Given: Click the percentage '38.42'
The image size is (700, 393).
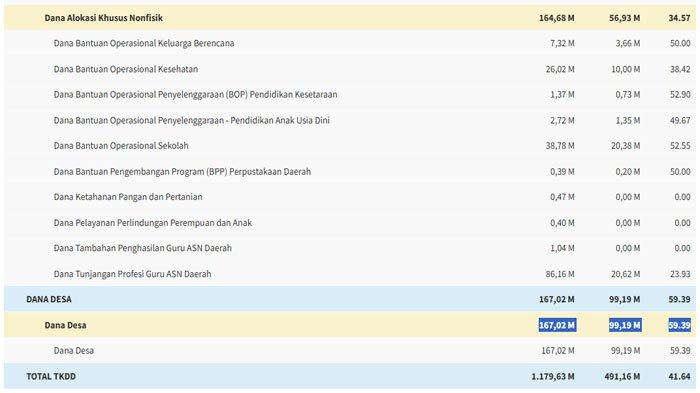Looking at the screenshot, I should (680, 69).
